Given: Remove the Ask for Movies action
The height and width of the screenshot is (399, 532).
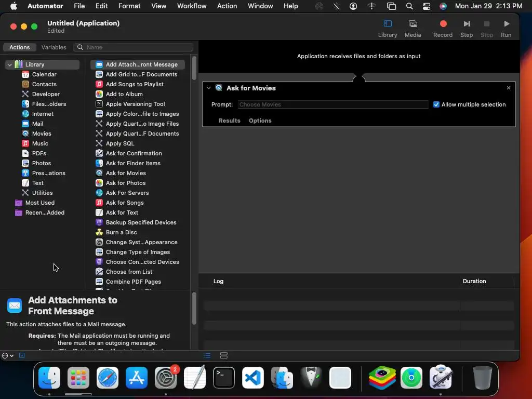Looking at the screenshot, I should (x=508, y=88).
